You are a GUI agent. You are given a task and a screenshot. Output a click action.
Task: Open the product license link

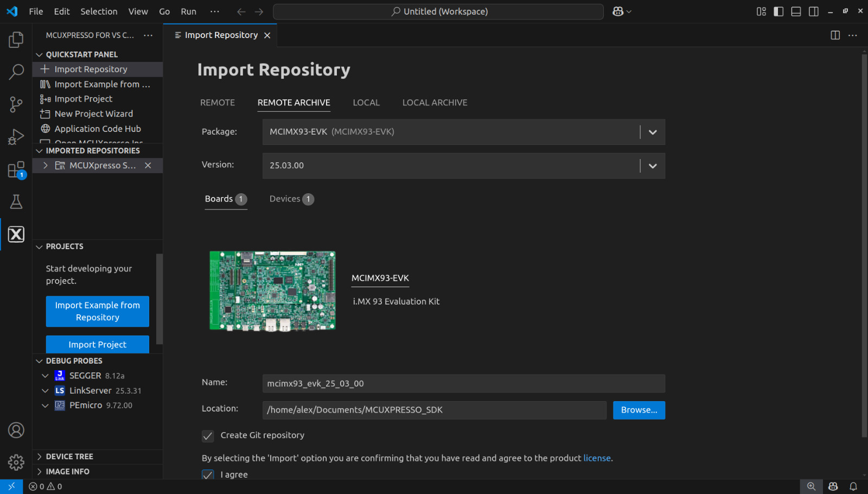[597, 458]
